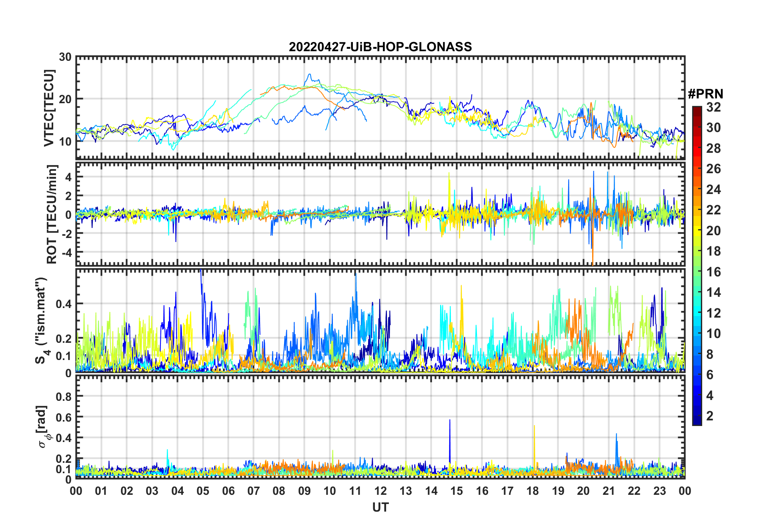This screenshot has height=532, width=761.
Task: Click the 0.8 tick on sigma-phi axis
Action: click(x=64, y=396)
